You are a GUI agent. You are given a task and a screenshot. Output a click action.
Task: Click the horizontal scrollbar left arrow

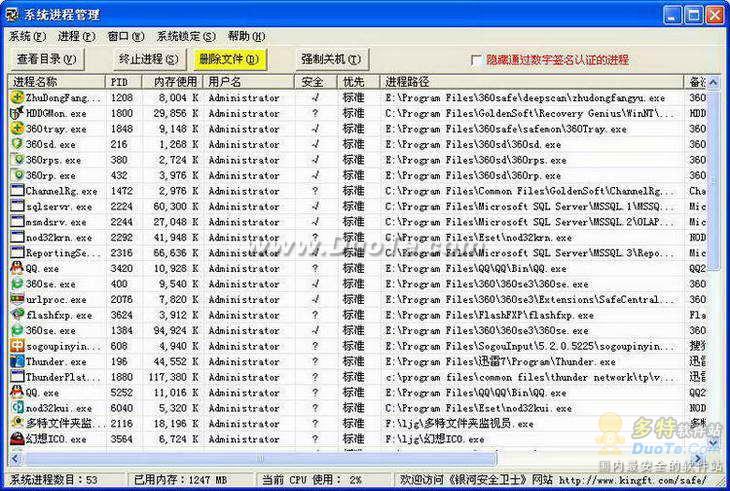coord(15,459)
